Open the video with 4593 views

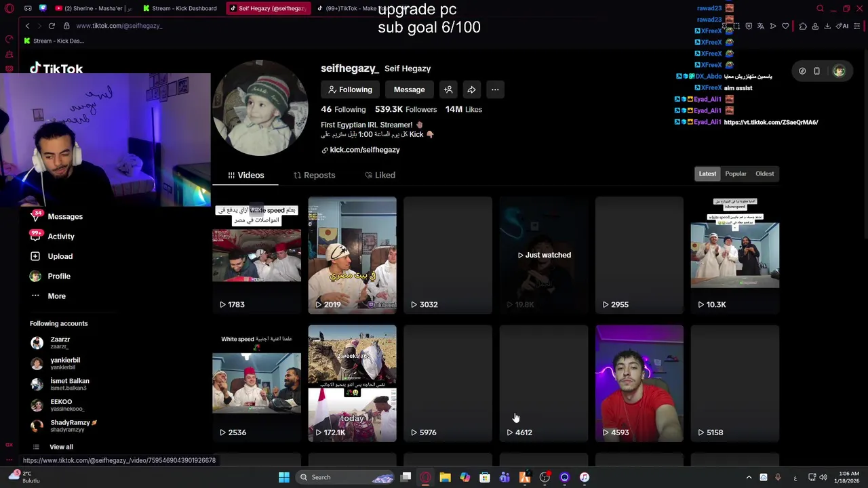[x=639, y=383]
